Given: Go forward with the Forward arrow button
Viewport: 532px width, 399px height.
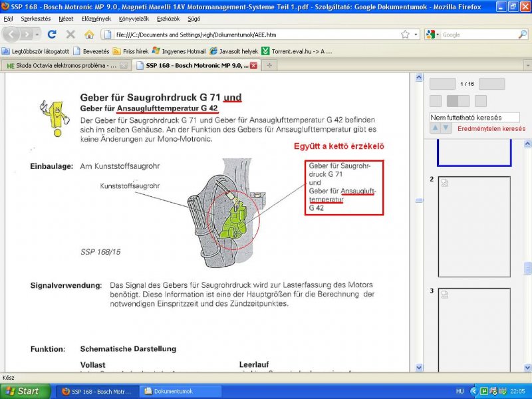Looking at the screenshot, I should point(27,35).
